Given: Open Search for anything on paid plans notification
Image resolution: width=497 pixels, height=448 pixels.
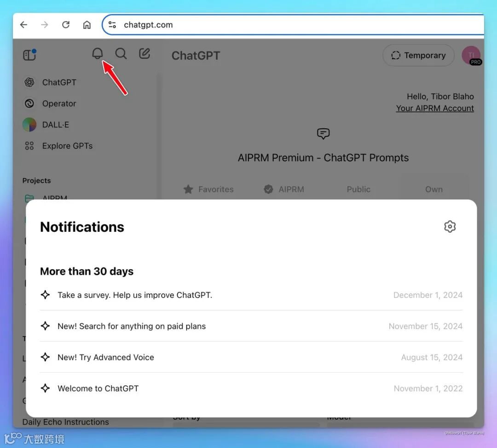Looking at the screenshot, I should click(251, 326).
